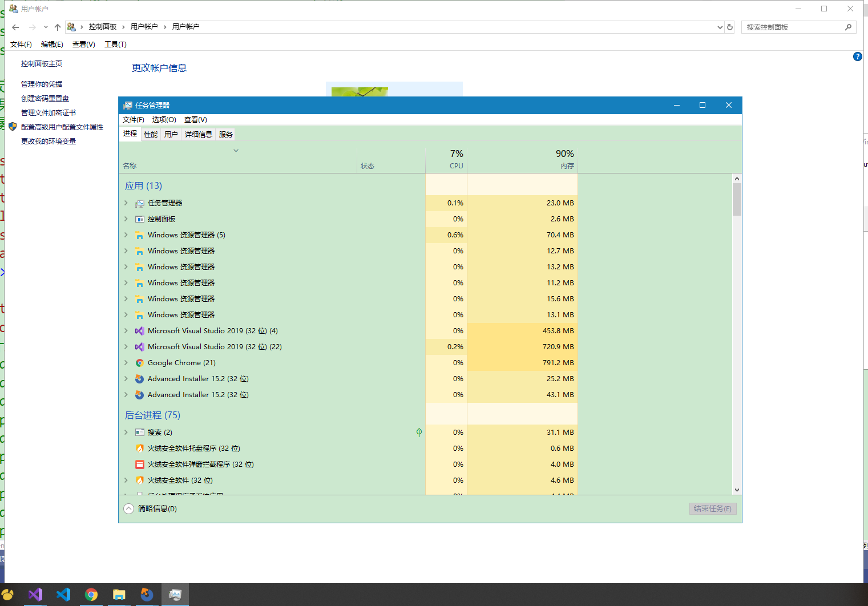
Task: Click the Up arrow in Control Panel
Action: [x=58, y=27]
